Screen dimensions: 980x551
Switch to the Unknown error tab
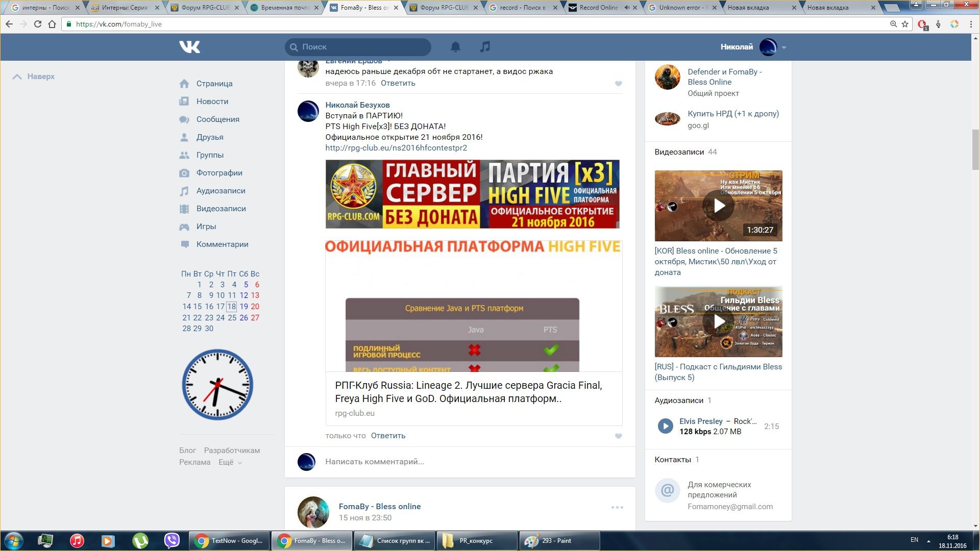[x=684, y=8]
